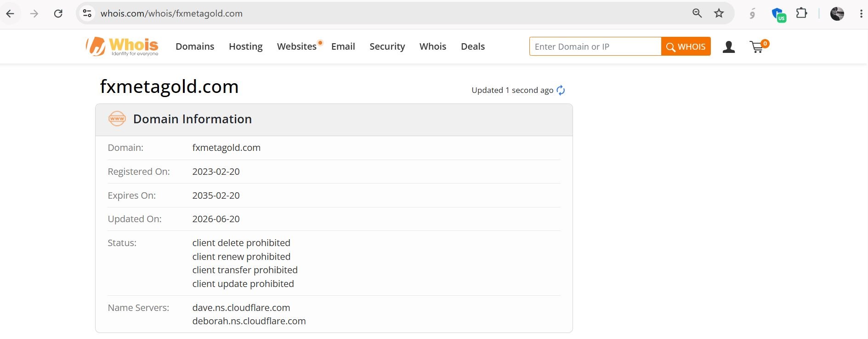Select updated date 2026-06-20
Screen dimensions: 868x339
[x=216, y=219]
